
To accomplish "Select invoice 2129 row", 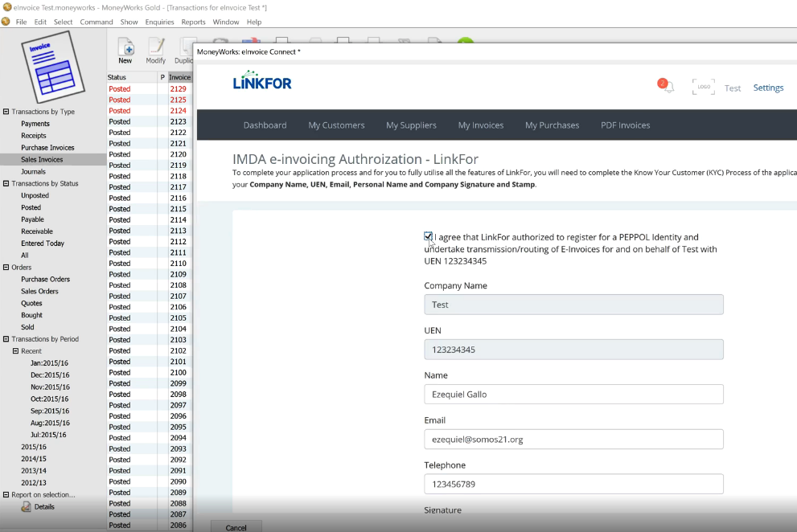I will click(x=150, y=89).
